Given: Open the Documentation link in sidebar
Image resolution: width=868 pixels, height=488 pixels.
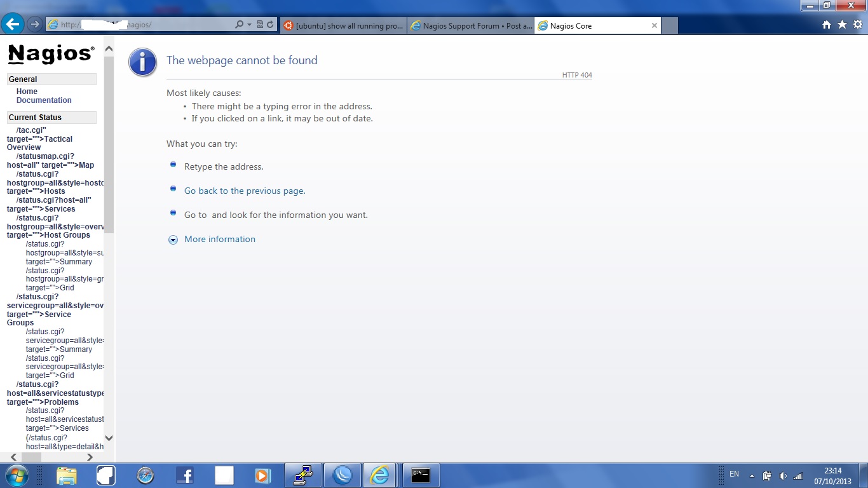Looking at the screenshot, I should pyautogui.click(x=44, y=100).
